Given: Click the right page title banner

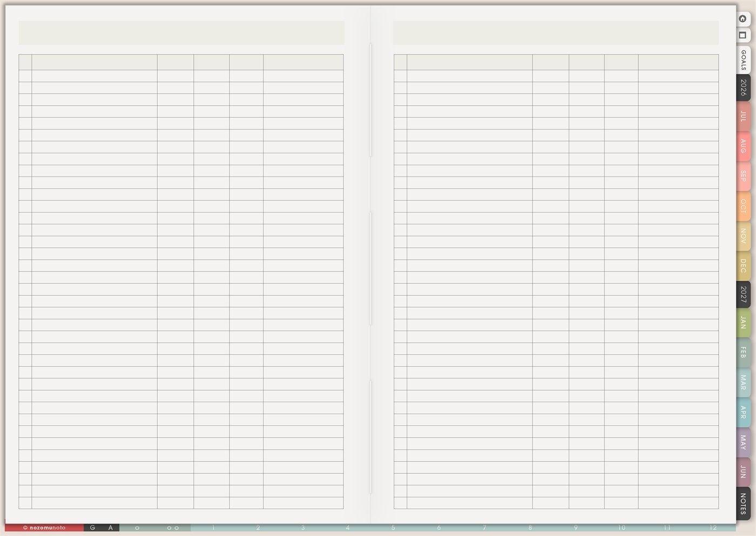Looking at the screenshot, I should (556, 33).
